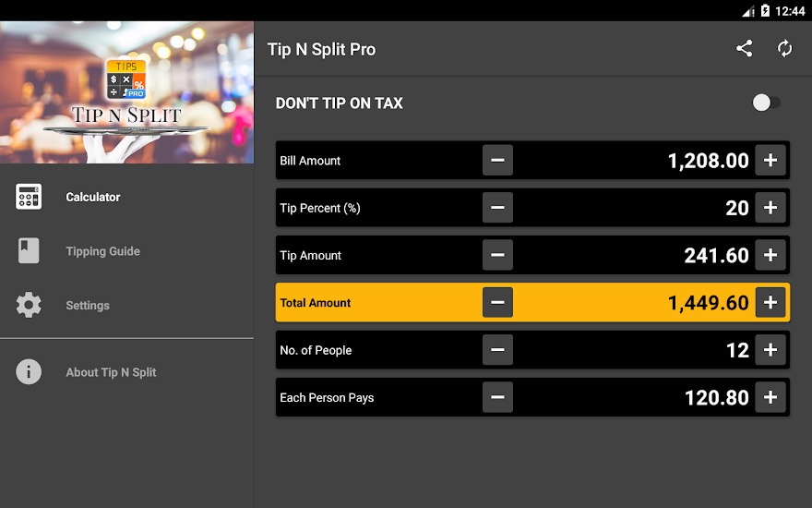Reduce the No. of People count
This screenshot has width=812, height=508.
pos(497,350)
